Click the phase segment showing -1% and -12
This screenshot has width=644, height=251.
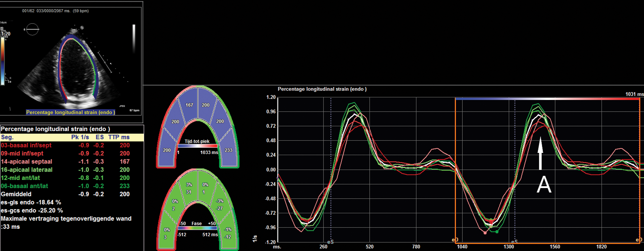point(228,233)
